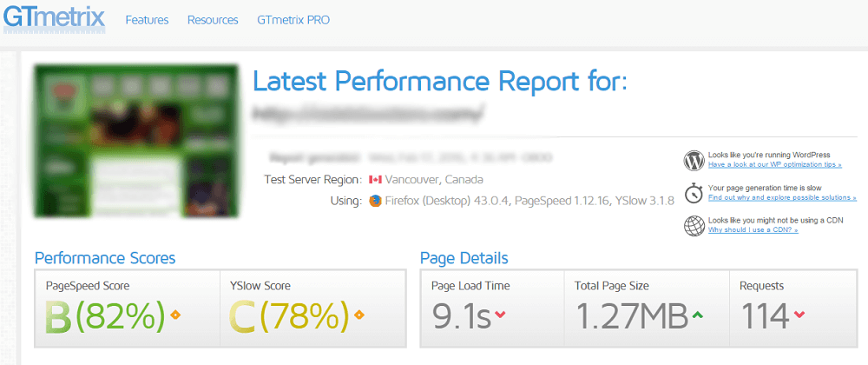
Task: Click 'Looks like you might not be using a CDN'
Action: coord(775,220)
